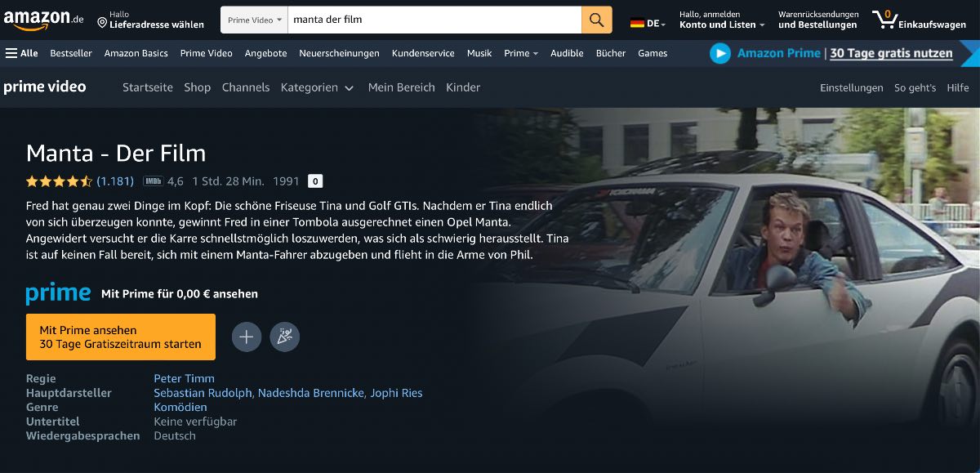
Task: Click the search magnifier button
Action: (x=597, y=20)
